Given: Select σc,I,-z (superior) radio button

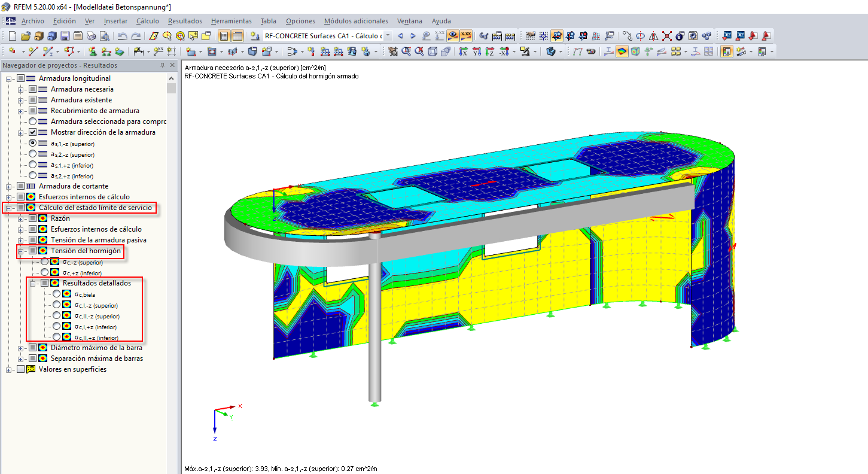Looking at the screenshot, I should [x=57, y=305].
